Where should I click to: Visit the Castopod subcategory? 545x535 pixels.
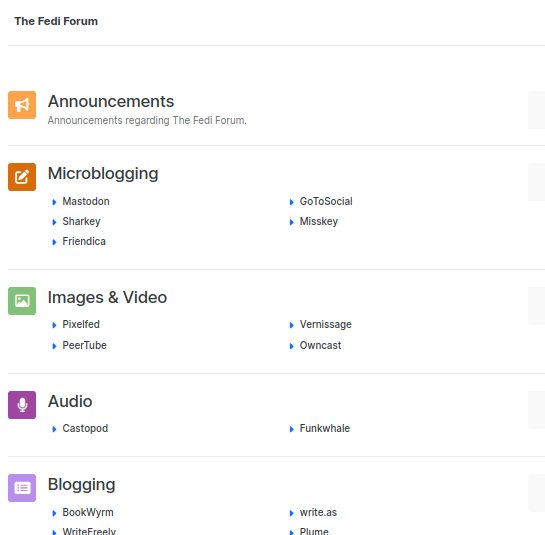(x=85, y=428)
